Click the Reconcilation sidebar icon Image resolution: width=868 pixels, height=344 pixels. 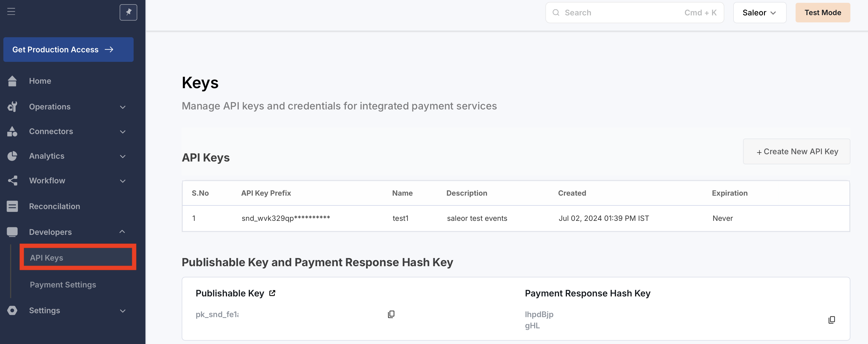13,206
